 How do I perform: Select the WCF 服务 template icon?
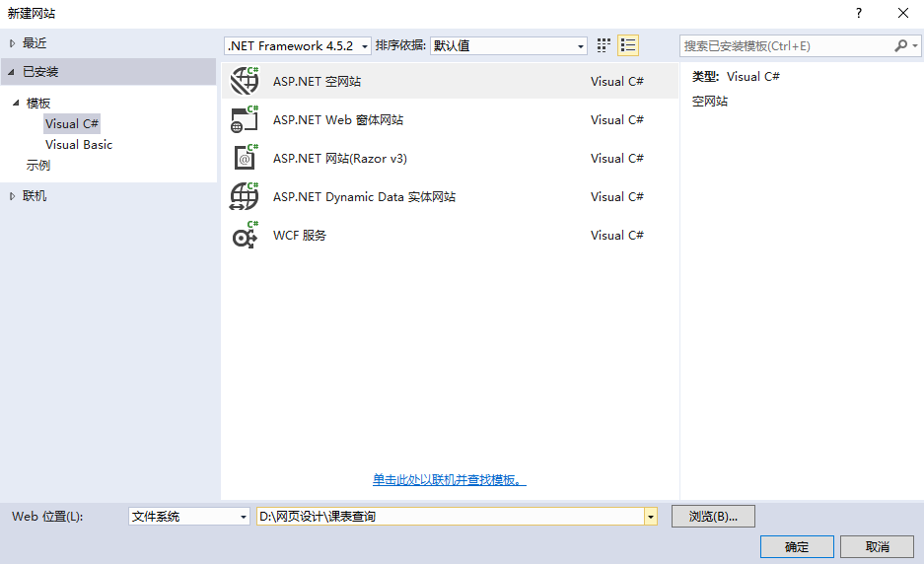tap(245, 235)
